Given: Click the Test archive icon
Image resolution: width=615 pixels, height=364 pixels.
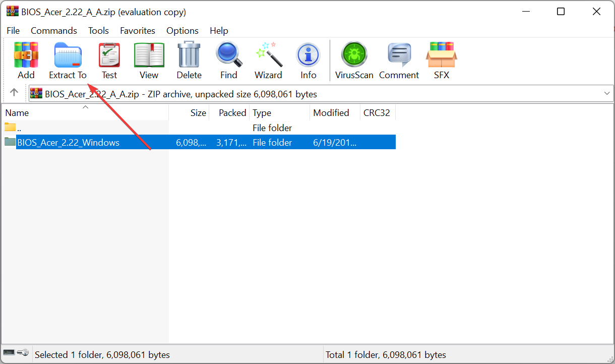Looking at the screenshot, I should 109,55.
